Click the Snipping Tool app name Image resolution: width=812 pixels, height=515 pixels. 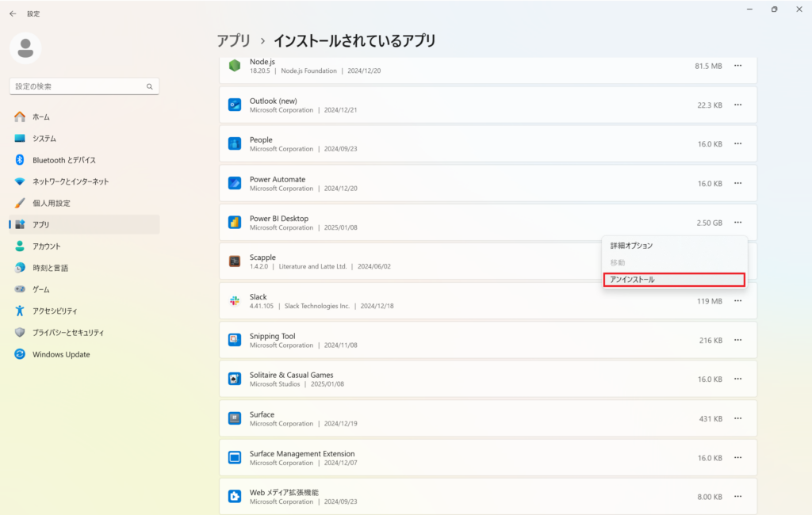click(x=273, y=336)
